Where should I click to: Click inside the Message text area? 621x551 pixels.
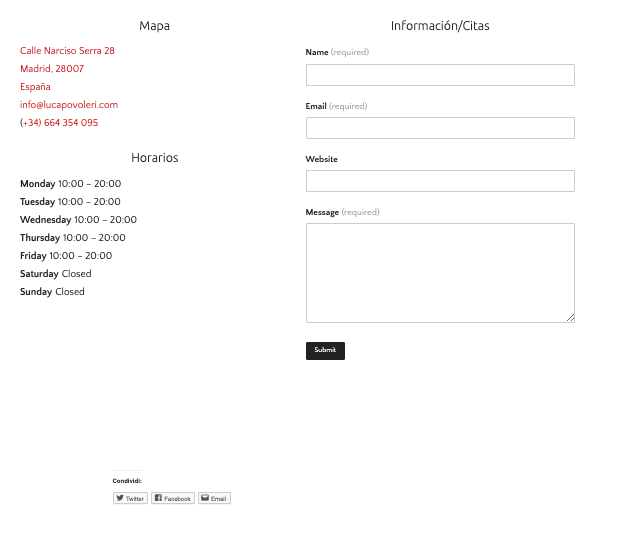coord(440,272)
